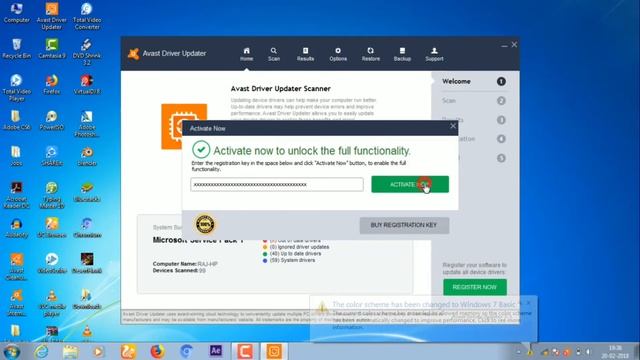Select the Total Video Converter desktop icon
The height and width of the screenshot is (360, 640).
[87, 16]
